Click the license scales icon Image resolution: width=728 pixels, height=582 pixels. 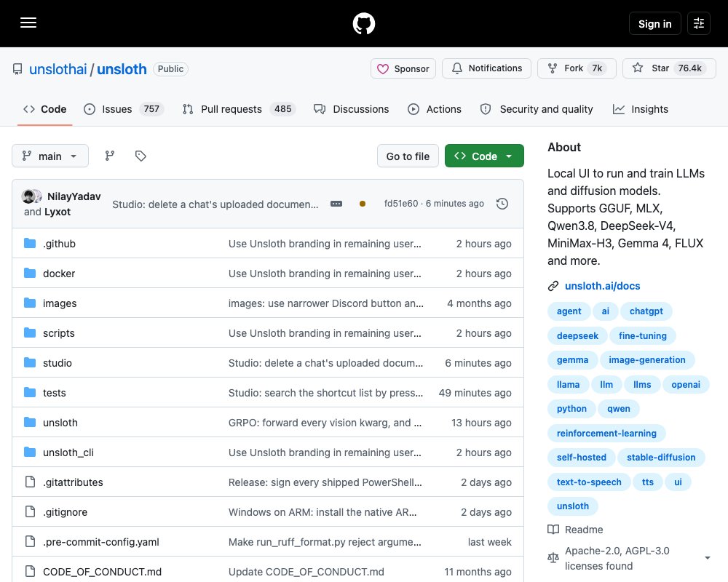pyautogui.click(x=553, y=558)
